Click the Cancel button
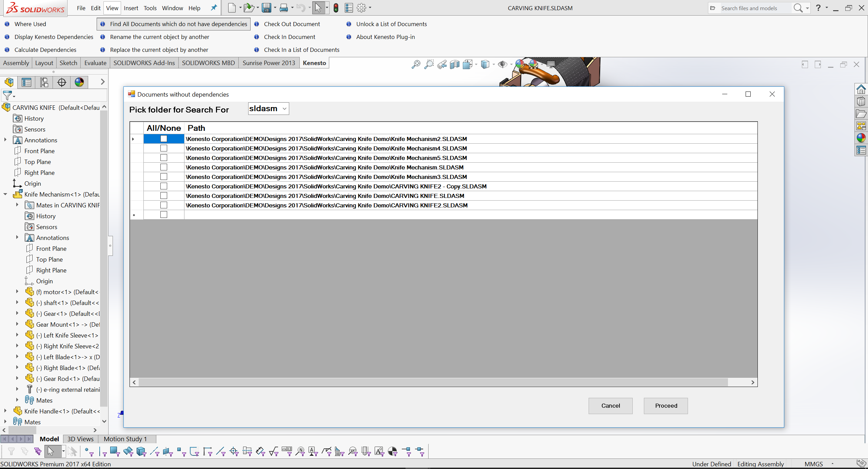Viewport: 868px width, 469px height. click(x=611, y=406)
